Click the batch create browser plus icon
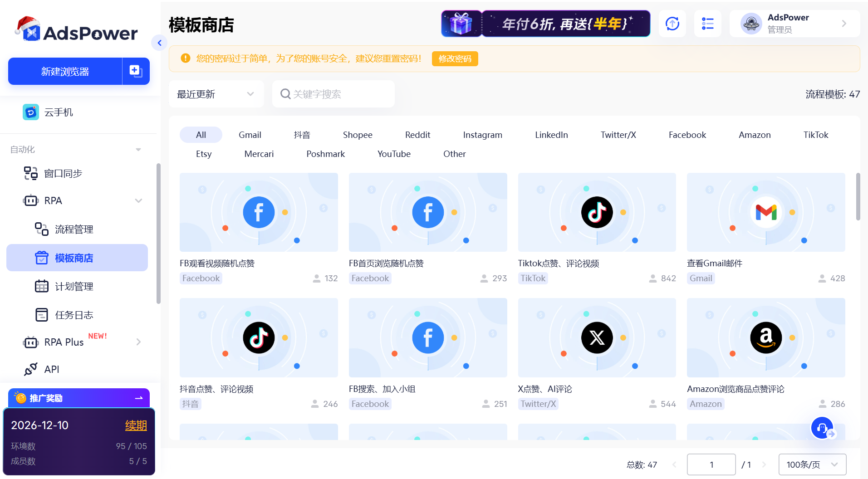The image size is (868, 479). coord(135,71)
